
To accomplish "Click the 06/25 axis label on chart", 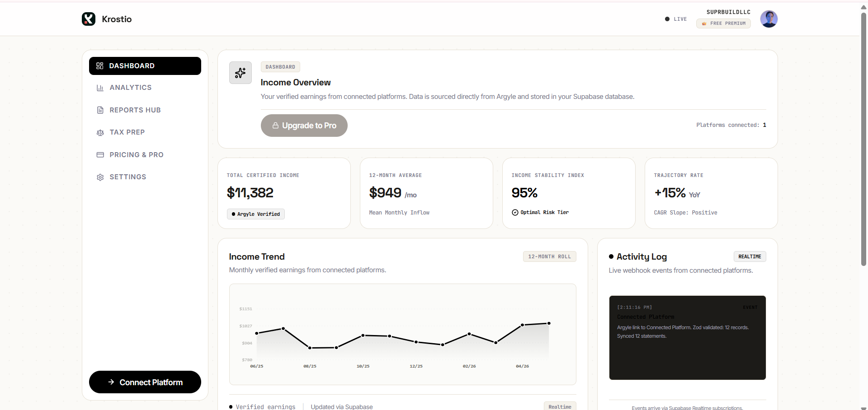I will coord(256,366).
